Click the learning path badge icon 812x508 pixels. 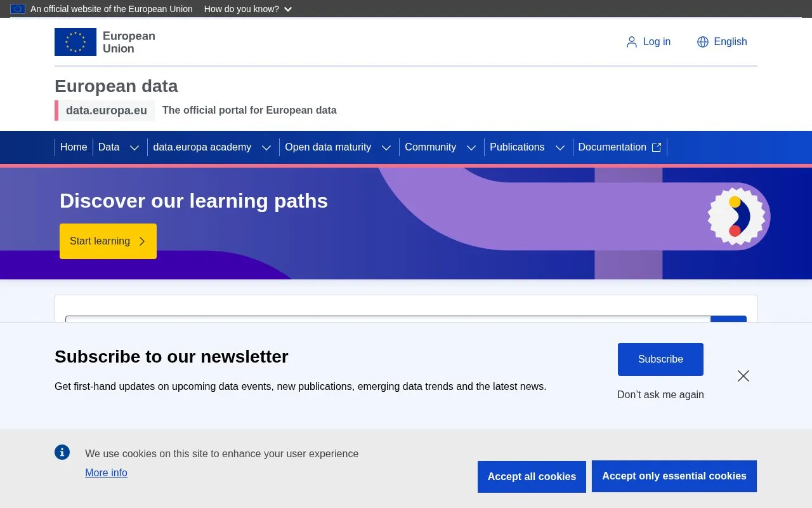(x=736, y=216)
